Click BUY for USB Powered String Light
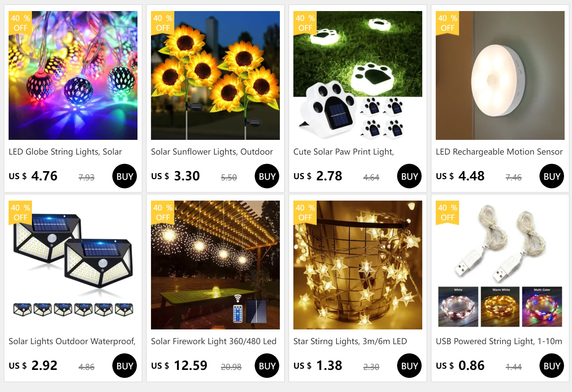572x392 pixels. 552,366
